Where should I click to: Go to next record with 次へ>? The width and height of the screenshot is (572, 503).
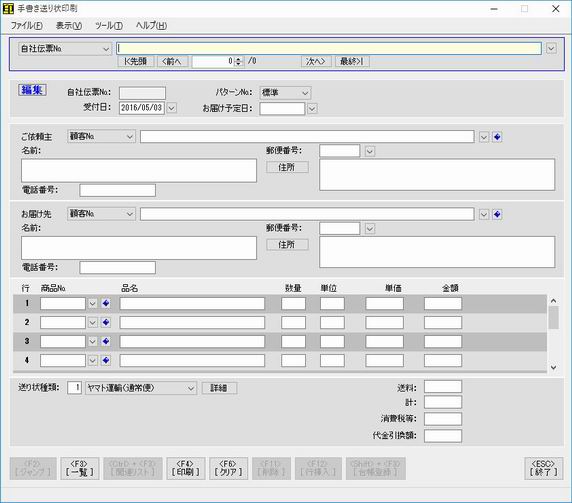[x=316, y=61]
